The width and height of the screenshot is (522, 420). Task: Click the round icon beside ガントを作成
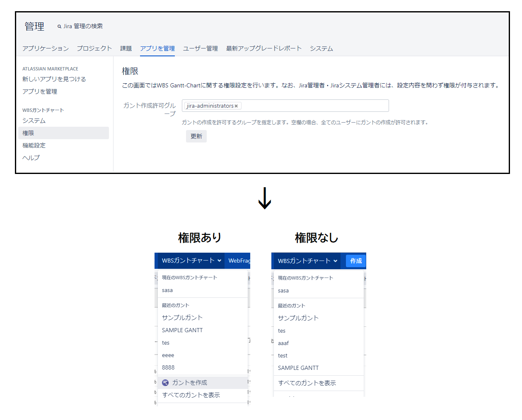165,383
